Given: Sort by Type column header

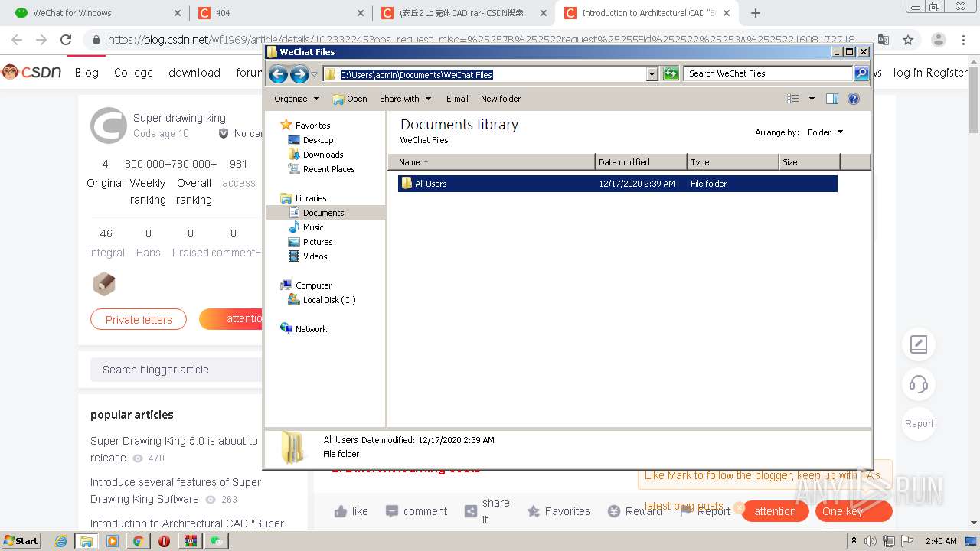Looking at the screenshot, I should pyautogui.click(x=733, y=162).
